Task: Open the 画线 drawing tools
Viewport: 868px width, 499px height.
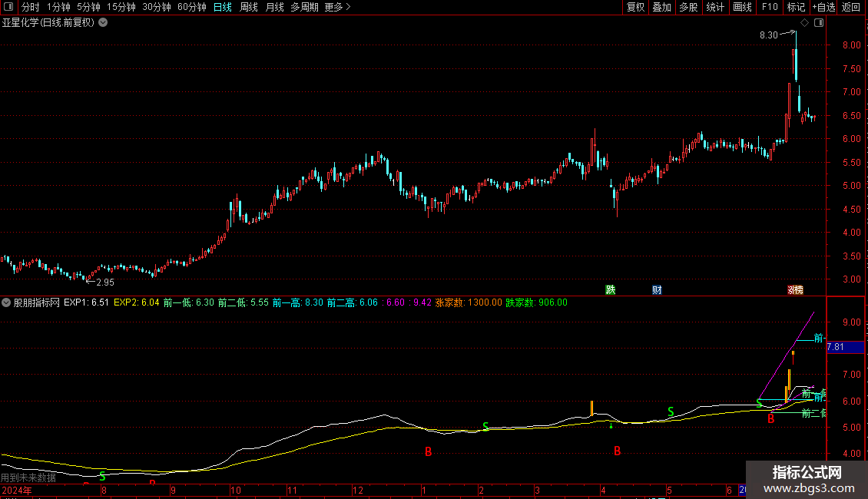Action: tap(742, 7)
